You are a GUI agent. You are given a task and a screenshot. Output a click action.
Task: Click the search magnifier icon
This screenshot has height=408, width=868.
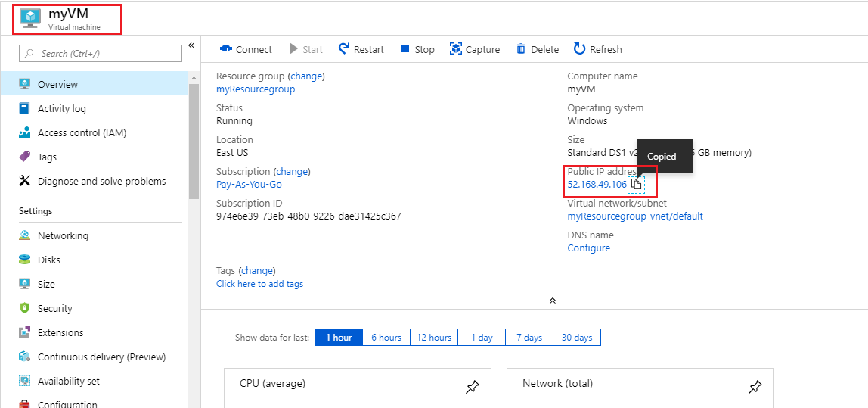30,53
